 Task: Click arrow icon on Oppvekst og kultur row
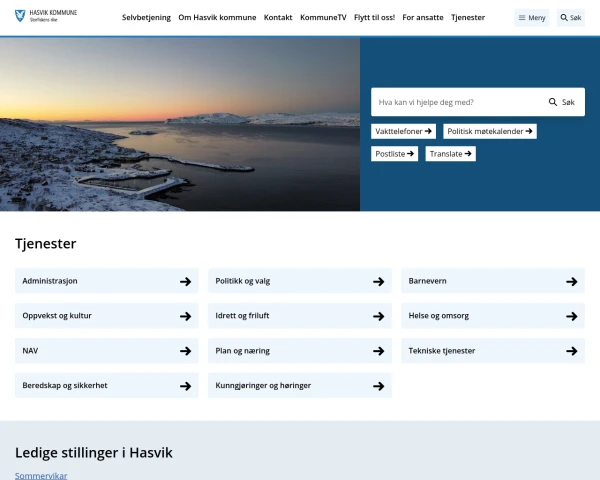(x=186, y=316)
